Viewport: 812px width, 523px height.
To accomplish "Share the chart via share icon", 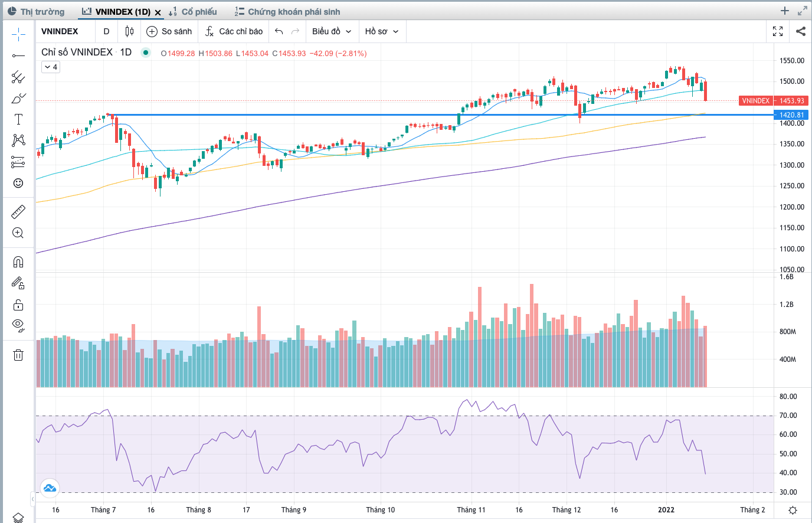I will [801, 31].
